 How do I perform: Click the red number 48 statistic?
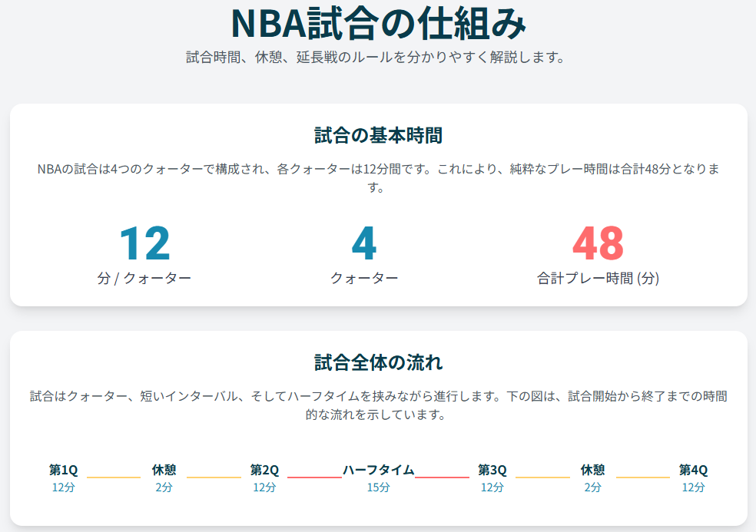[x=598, y=243]
